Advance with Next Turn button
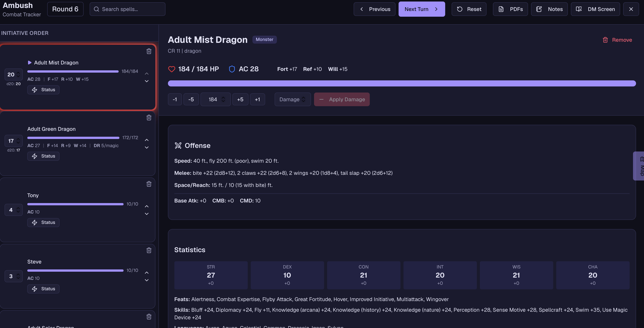The width and height of the screenshot is (644, 328). point(421,9)
